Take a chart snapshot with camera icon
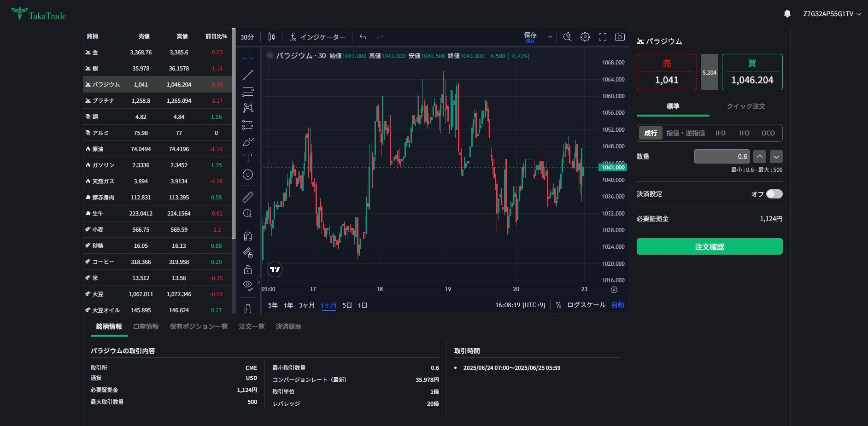 coord(620,37)
